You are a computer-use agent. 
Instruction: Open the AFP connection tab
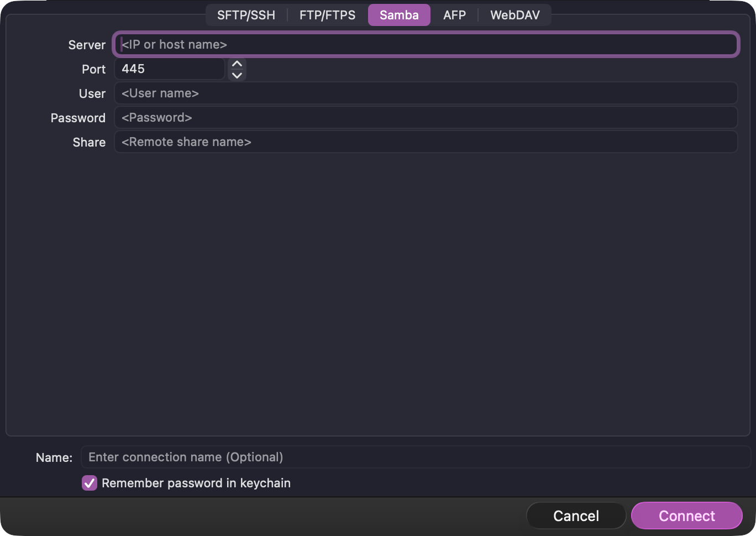point(454,15)
